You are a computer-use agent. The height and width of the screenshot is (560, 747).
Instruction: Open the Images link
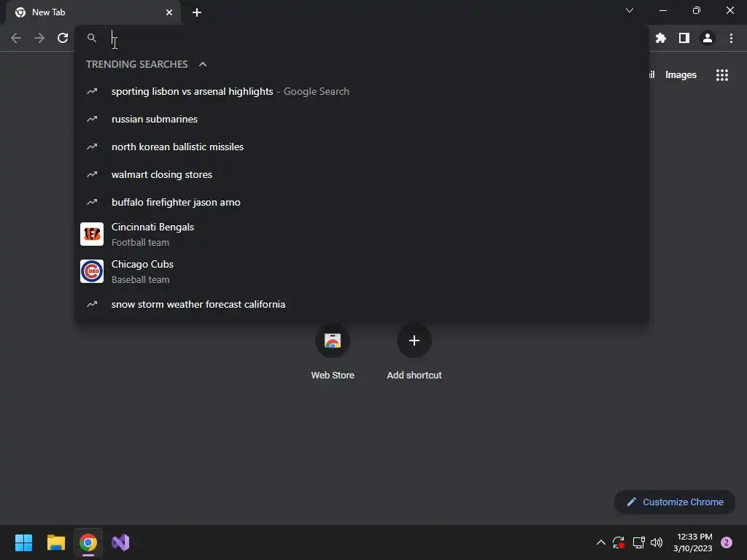(681, 75)
